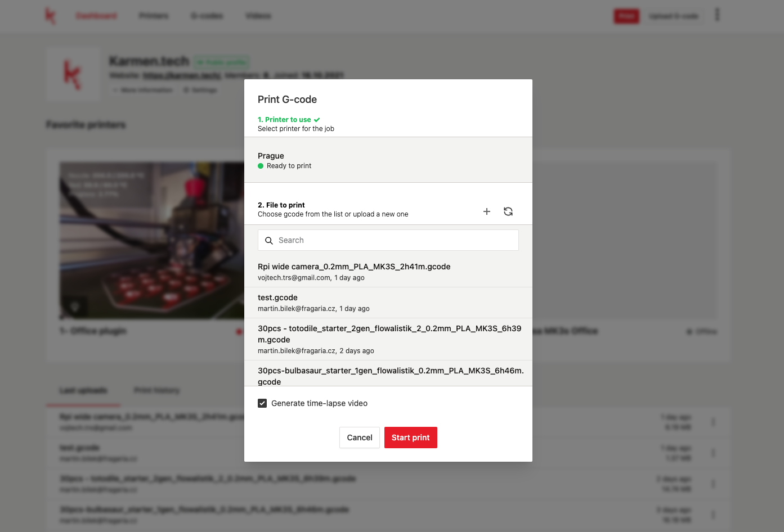Open the Printers tab in top navigation
Screen dimensions: 784x532
(x=154, y=16)
